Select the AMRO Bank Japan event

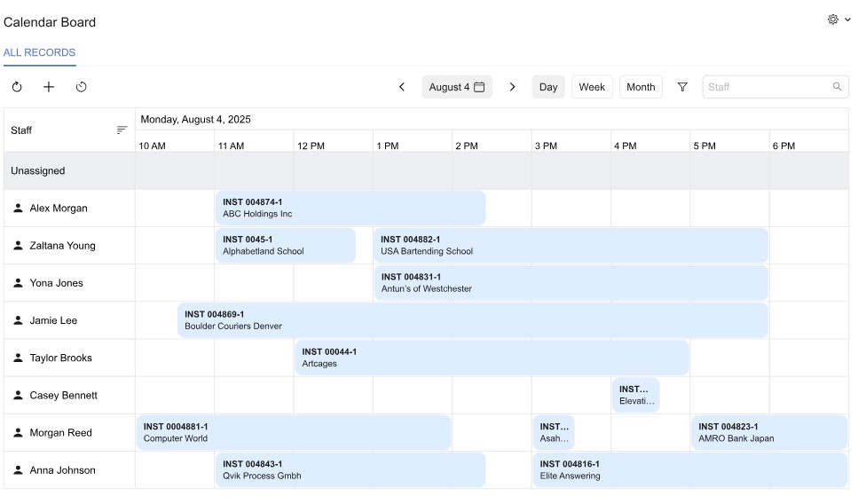click(x=768, y=433)
